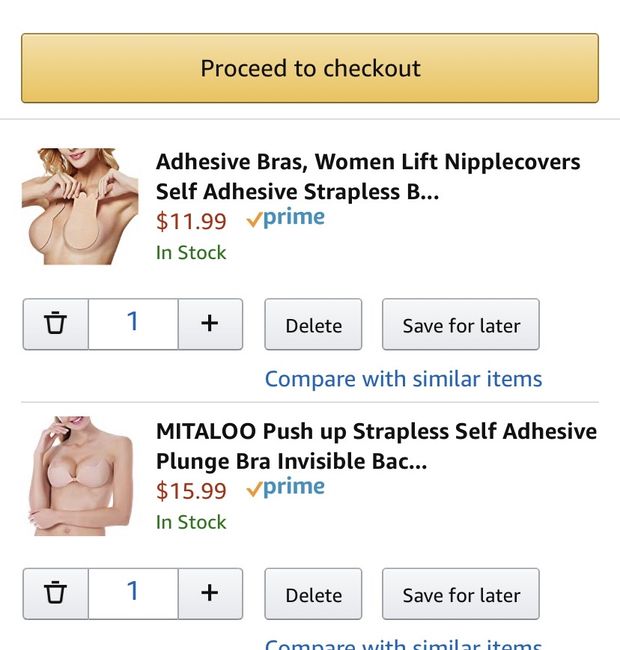Click the trash icon for Adhesive Bras item
Image resolution: width=620 pixels, height=650 pixels.
click(56, 324)
